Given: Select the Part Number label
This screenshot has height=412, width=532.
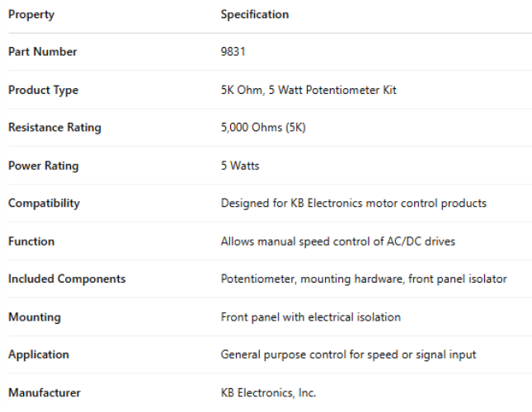Looking at the screenshot, I should (x=43, y=52).
